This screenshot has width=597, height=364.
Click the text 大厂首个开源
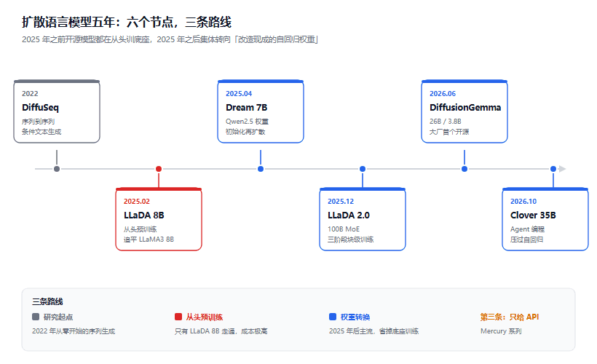tap(449, 132)
